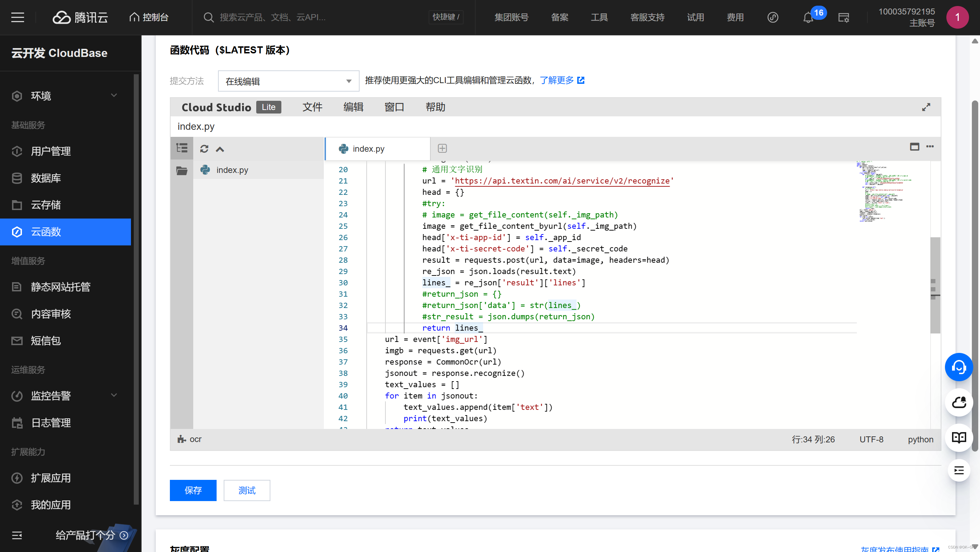Click the refresh icon in the file panel
This screenshot has width=980, height=552.
click(x=204, y=149)
